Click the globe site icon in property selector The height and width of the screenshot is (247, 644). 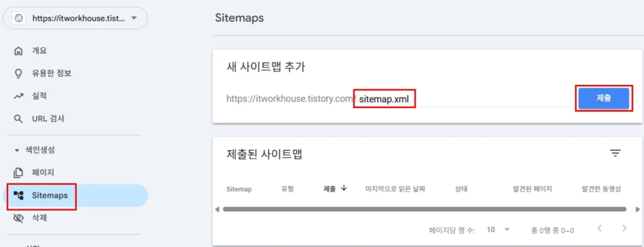tap(18, 18)
